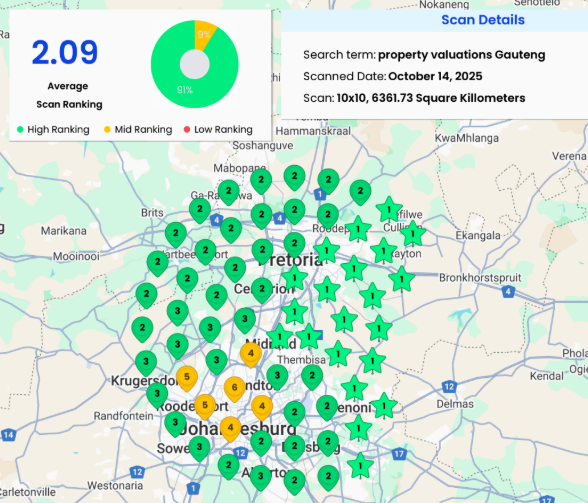Image resolution: width=588 pixels, height=503 pixels.
Task: Click the Average Scan Ranking caption
Action: pyautogui.click(x=69, y=95)
